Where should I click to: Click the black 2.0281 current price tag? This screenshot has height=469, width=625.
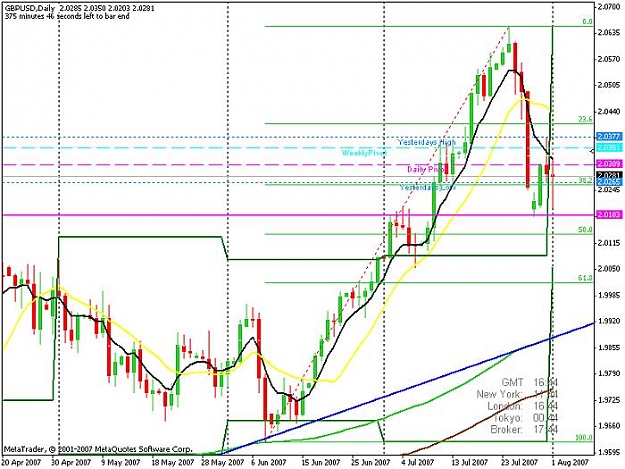609,175
